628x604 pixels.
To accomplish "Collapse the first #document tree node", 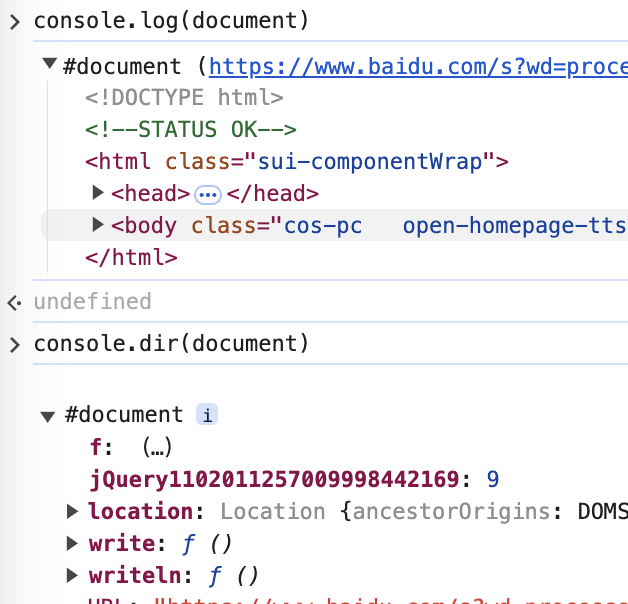I will coord(48,66).
